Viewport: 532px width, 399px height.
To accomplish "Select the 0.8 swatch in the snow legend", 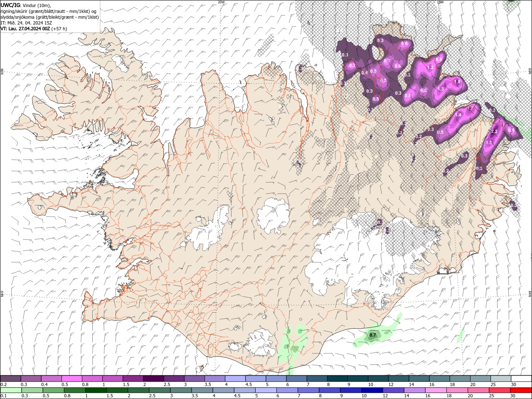I will 92,379.
